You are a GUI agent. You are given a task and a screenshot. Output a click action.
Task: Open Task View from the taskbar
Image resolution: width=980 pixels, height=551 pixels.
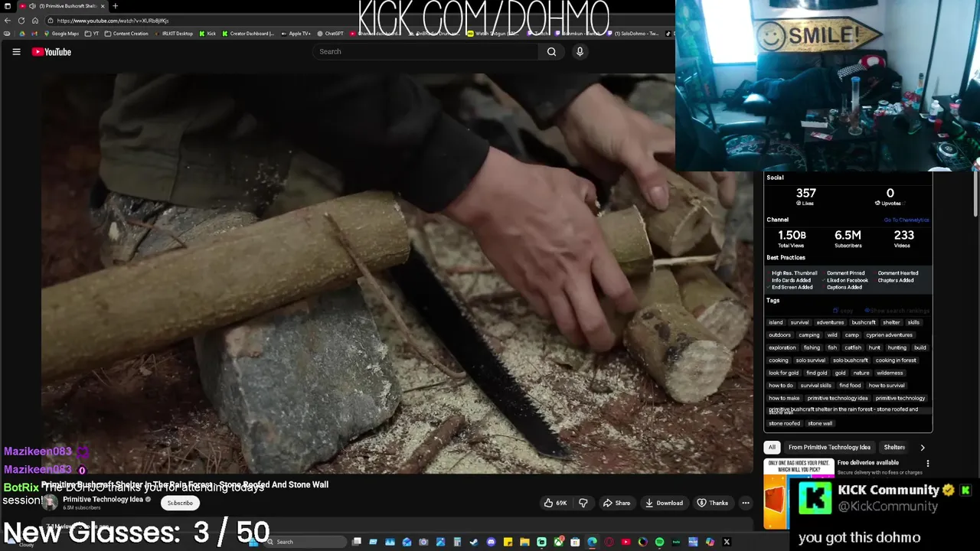pos(356,542)
